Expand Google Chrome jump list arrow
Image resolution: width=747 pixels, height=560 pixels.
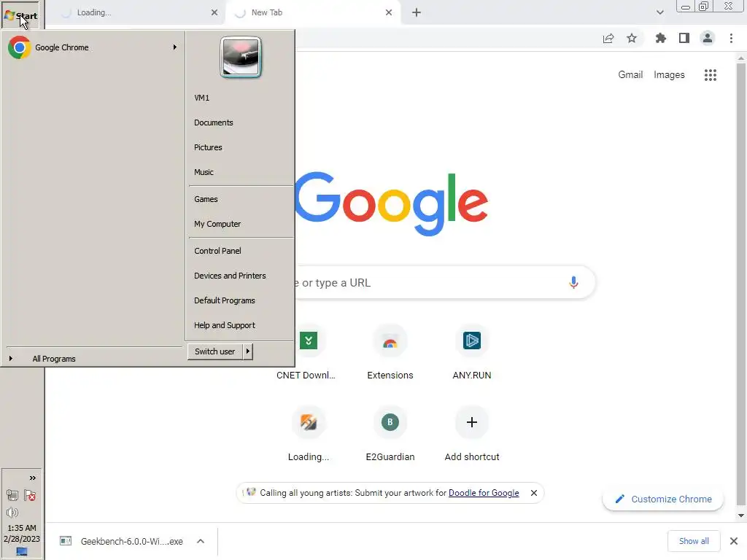(175, 47)
